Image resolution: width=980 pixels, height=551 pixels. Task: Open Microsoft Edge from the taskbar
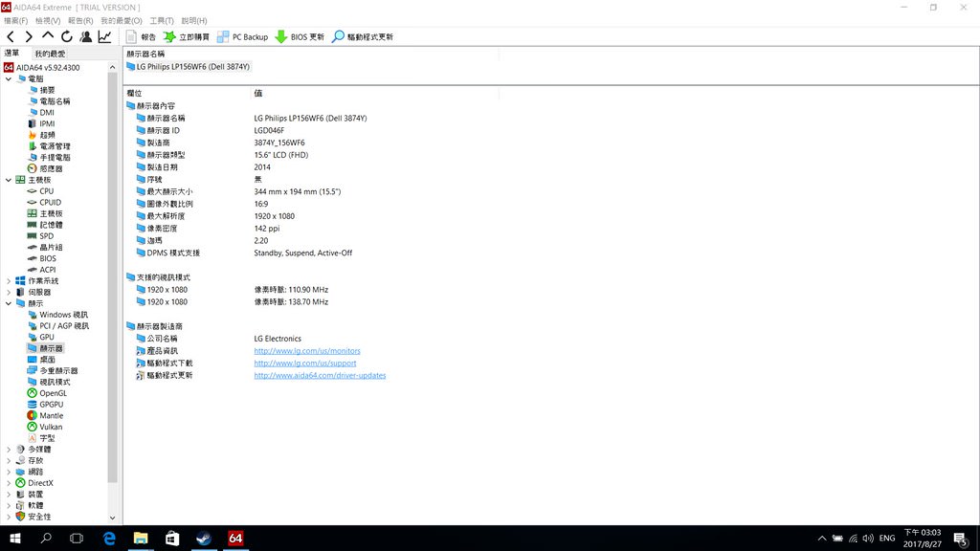tap(109, 538)
